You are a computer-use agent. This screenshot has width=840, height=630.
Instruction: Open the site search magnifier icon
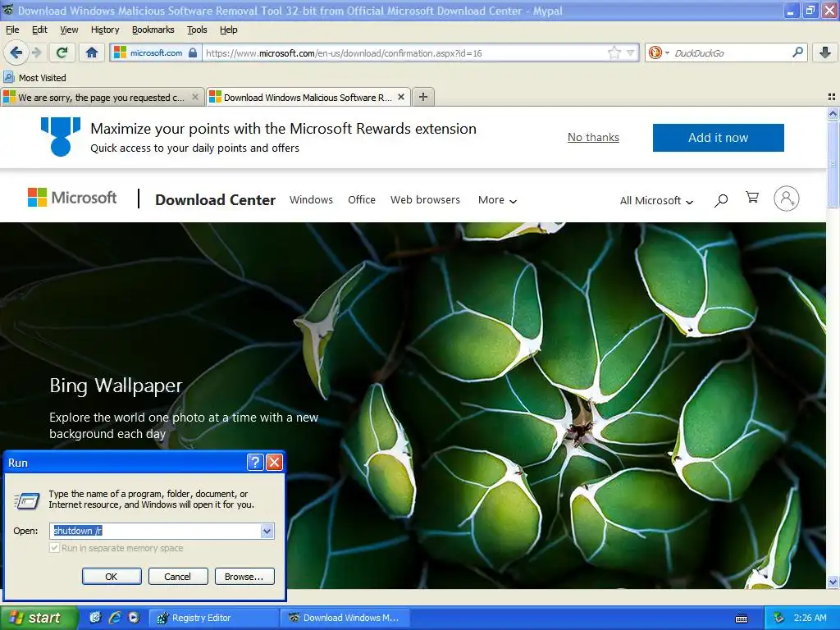(721, 200)
